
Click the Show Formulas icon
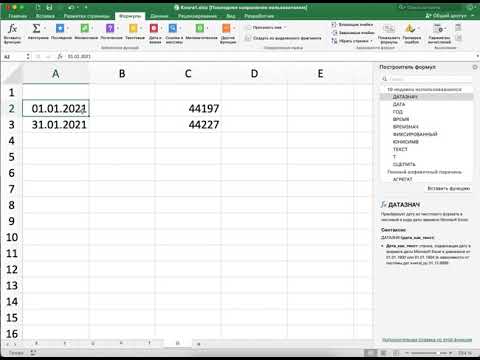tap(389, 29)
